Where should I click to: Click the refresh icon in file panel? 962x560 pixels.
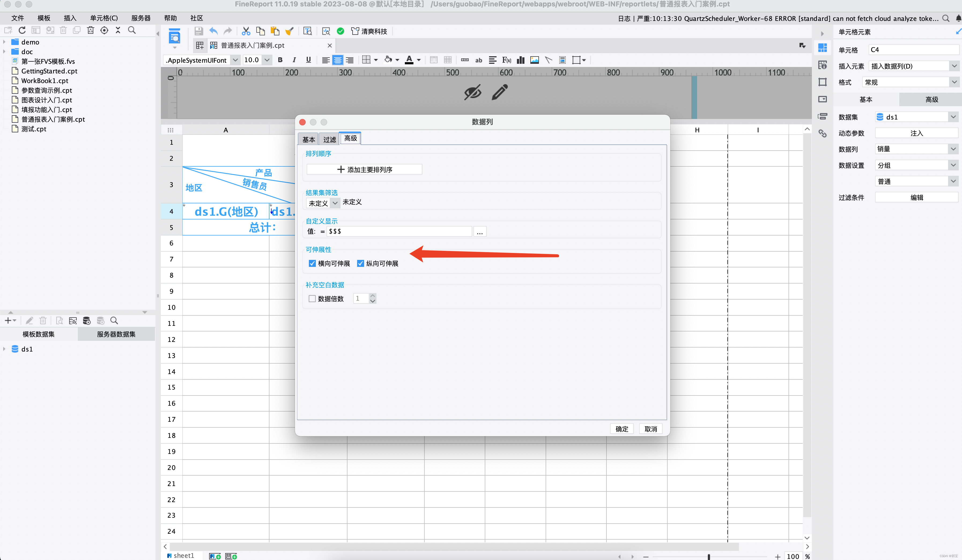click(x=22, y=30)
